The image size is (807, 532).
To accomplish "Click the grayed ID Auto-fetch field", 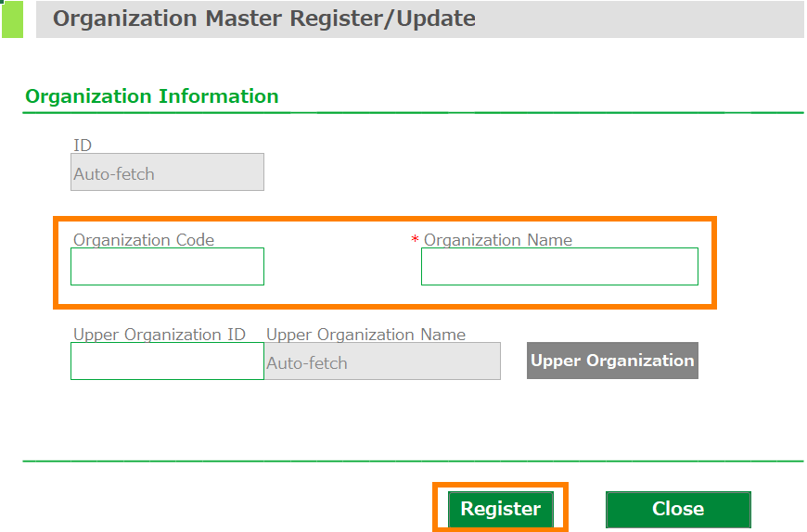I will 167,172.
